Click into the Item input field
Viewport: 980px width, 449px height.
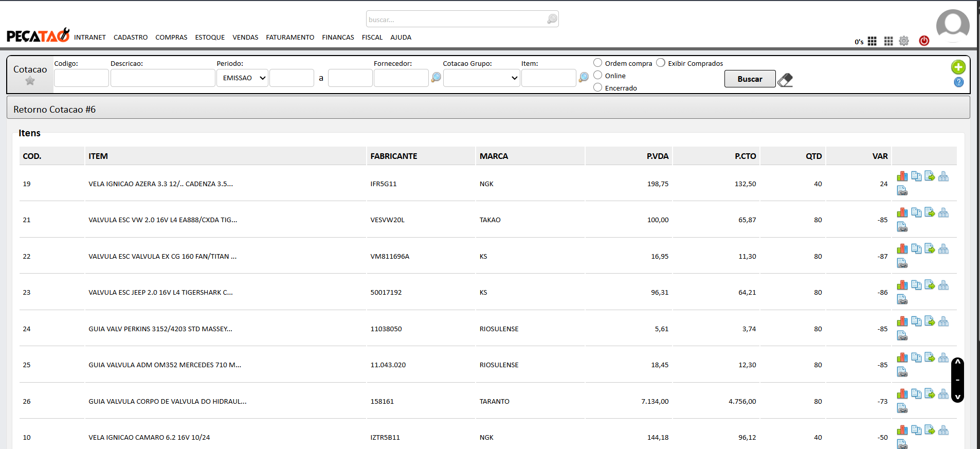549,78
